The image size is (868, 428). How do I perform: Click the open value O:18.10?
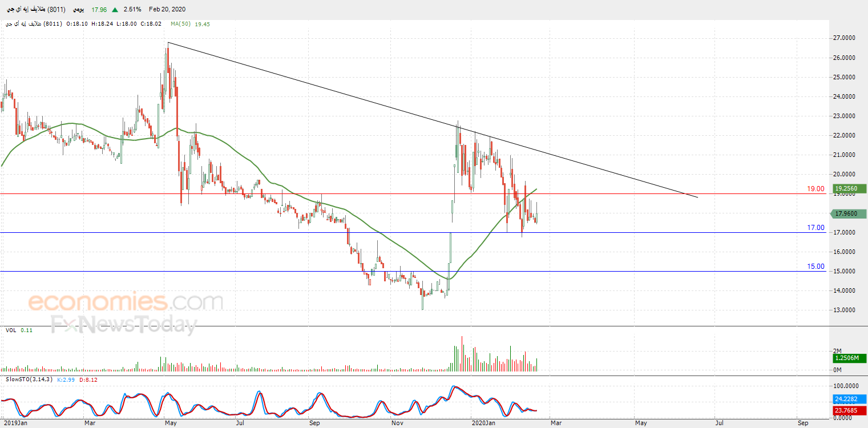pos(76,25)
